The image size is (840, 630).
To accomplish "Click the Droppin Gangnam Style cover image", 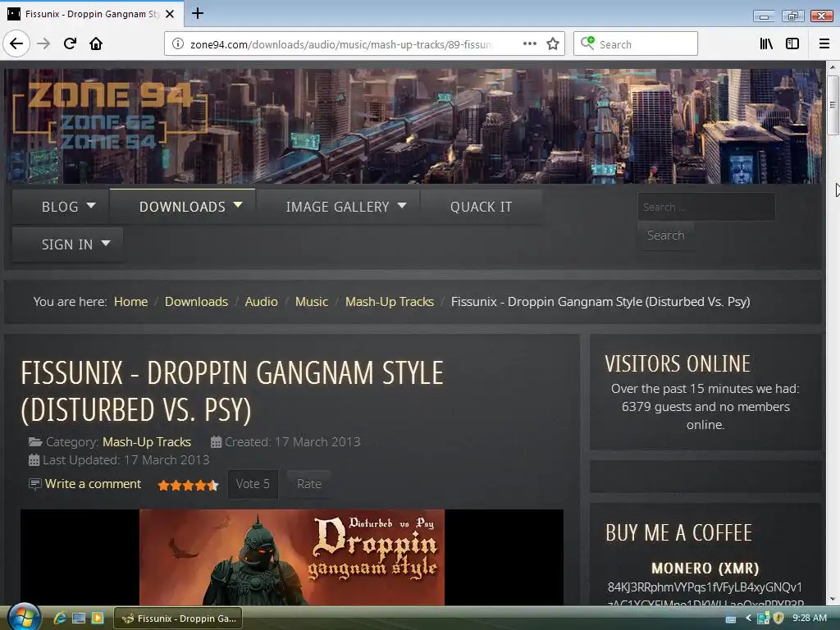I will [x=292, y=557].
